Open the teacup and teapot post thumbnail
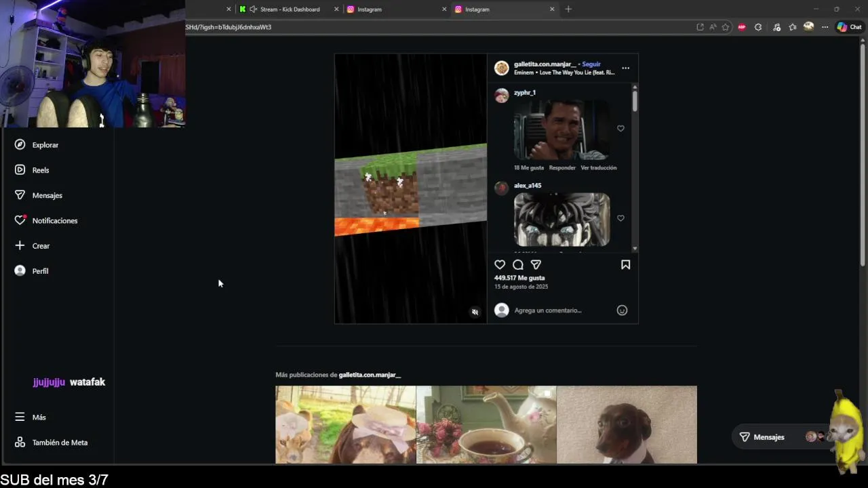The image size is (868, 488). pos(486,425)
